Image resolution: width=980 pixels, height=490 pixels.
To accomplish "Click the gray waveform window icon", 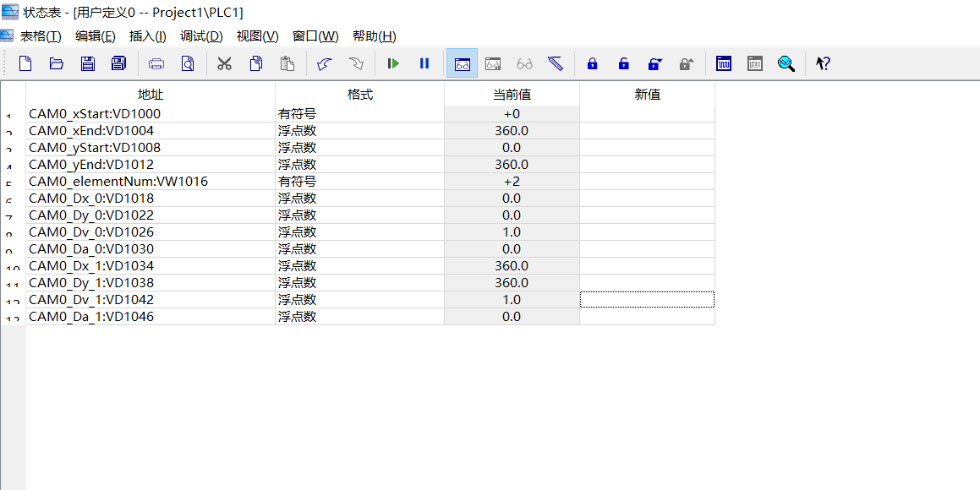I will 755,63.
